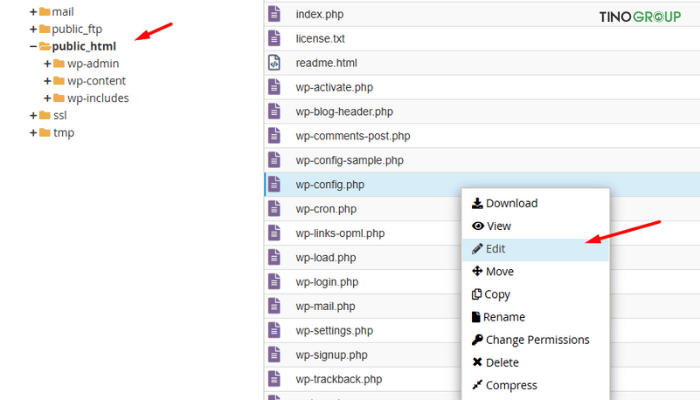Click the index.php file icon
Viewport: 700px width, 400px height.
[x=274, y=14]
